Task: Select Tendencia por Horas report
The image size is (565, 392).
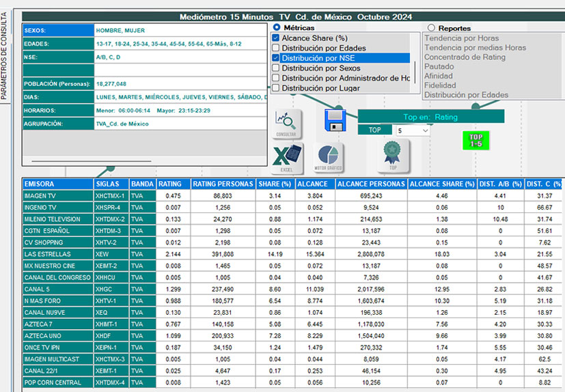Action: point(462,38)
